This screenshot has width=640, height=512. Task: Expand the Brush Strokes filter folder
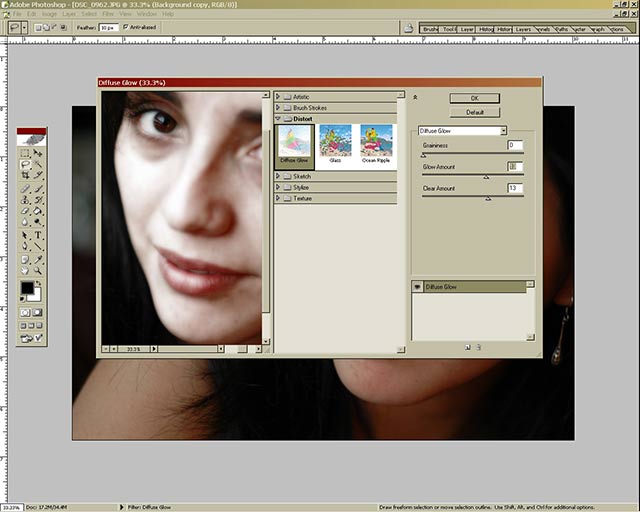pos(278,108)
